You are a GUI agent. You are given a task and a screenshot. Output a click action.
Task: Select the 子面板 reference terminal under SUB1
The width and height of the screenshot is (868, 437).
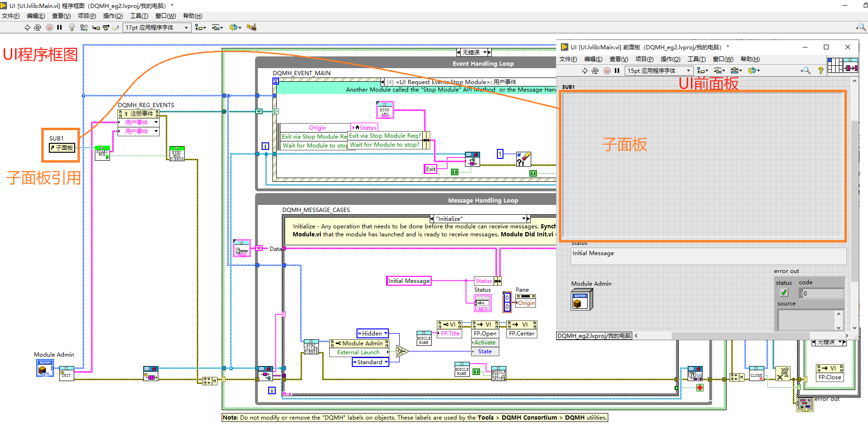[62, 148]
